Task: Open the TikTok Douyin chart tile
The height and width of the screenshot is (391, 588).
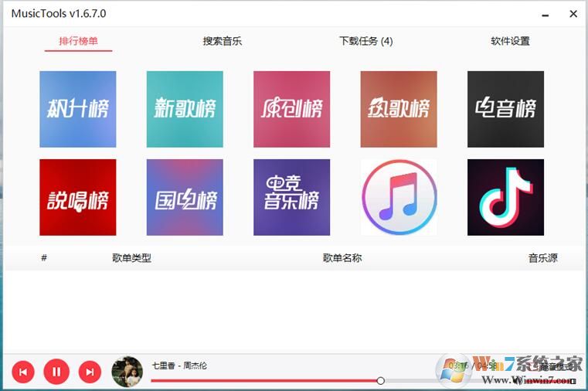Action: (x=505, y=197)
